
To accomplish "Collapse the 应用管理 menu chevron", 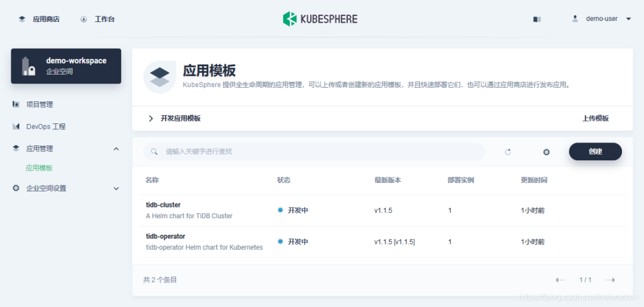I will click(116, 148).
